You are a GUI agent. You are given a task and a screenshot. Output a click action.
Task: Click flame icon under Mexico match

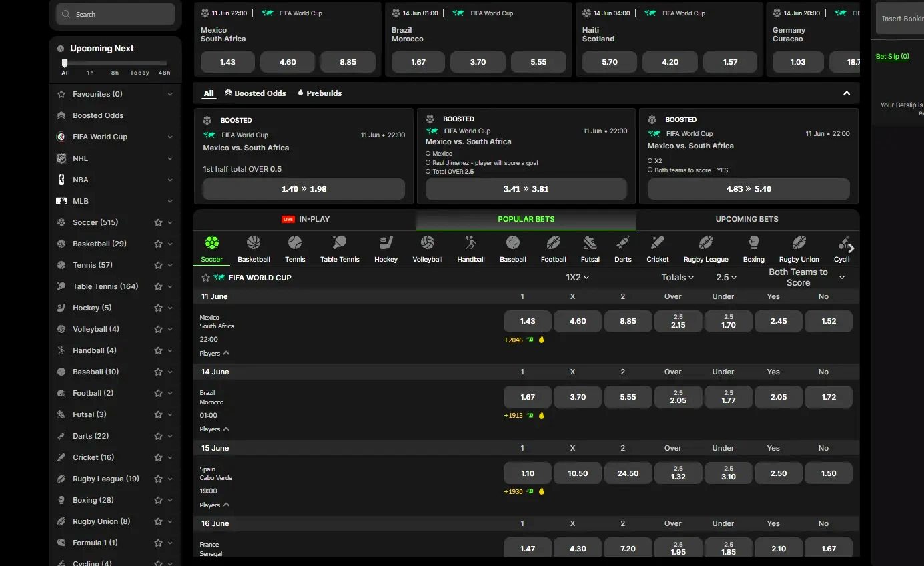[x=542, y=340]
